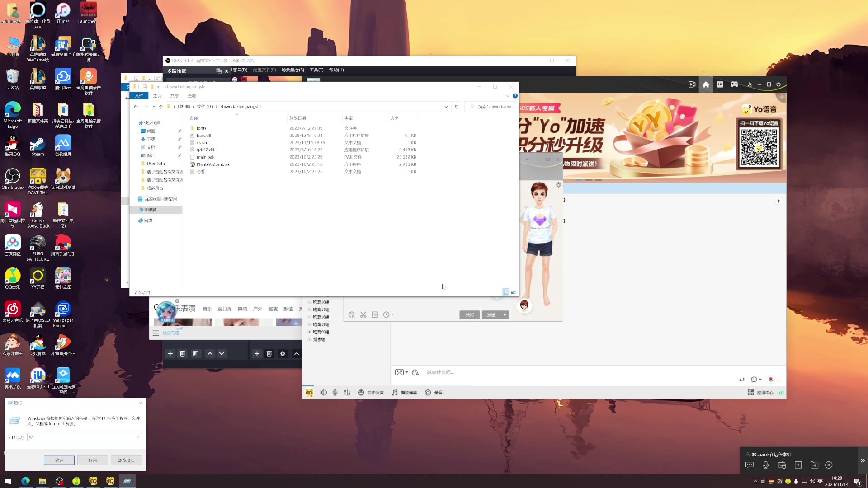
Task: Click the OBS remove scene trash icon
Action: [x=182, y=354]
